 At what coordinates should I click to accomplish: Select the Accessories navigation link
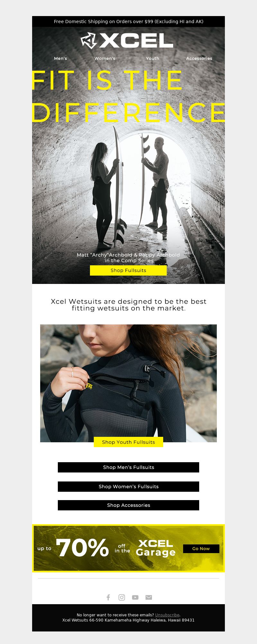(x=199, y=58)
